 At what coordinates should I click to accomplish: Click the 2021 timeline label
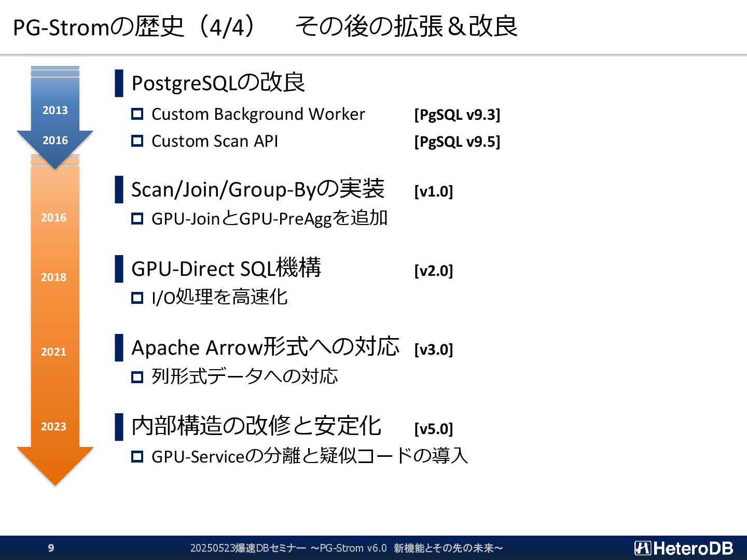click(x=54, y=352)
